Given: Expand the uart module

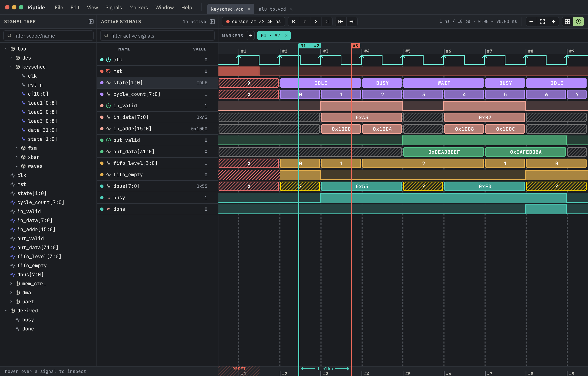Looking at the screenshot, I should (x=11, y=301).
